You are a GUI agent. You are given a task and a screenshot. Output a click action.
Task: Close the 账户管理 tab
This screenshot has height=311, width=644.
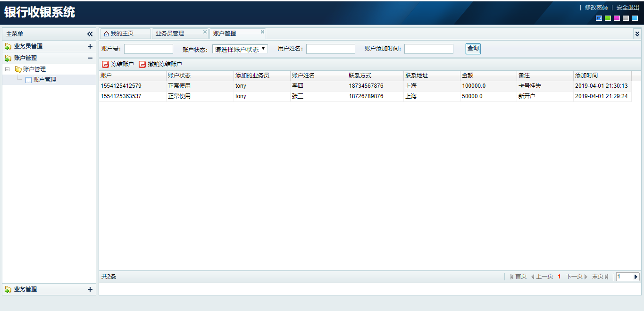(x=262, y=32)
